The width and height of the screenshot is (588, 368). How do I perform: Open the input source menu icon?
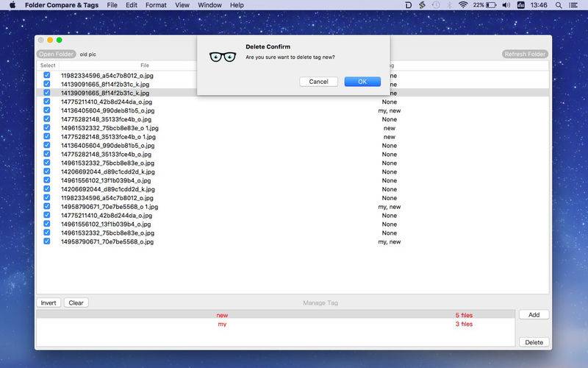(x=520, y=5)
